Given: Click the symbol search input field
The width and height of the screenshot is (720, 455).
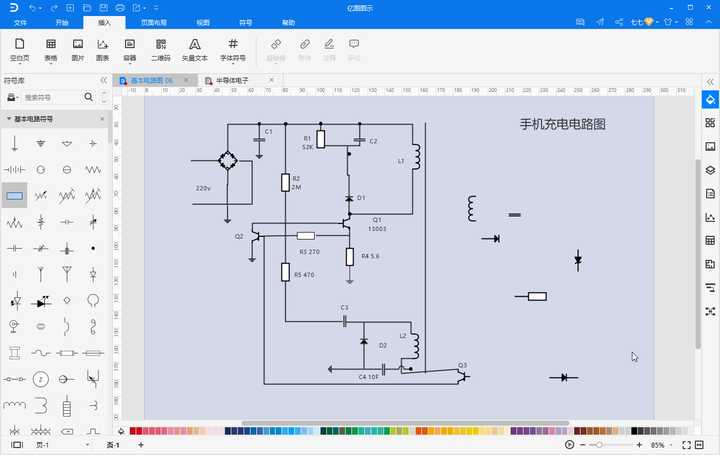Looking at the screenshot, I should click(51, 97).
